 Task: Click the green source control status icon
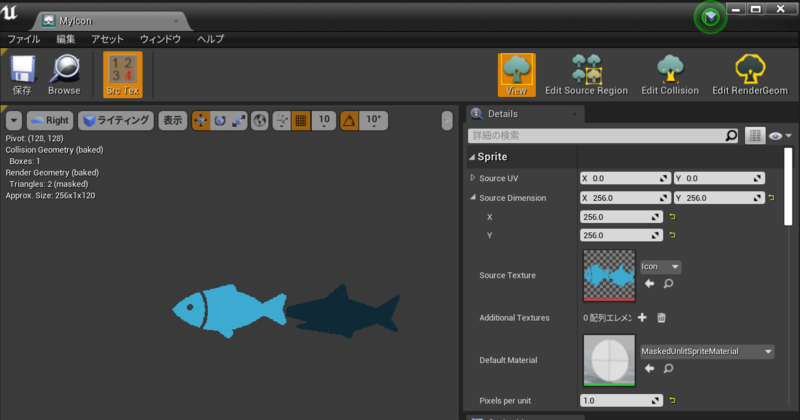coord(710,18)
